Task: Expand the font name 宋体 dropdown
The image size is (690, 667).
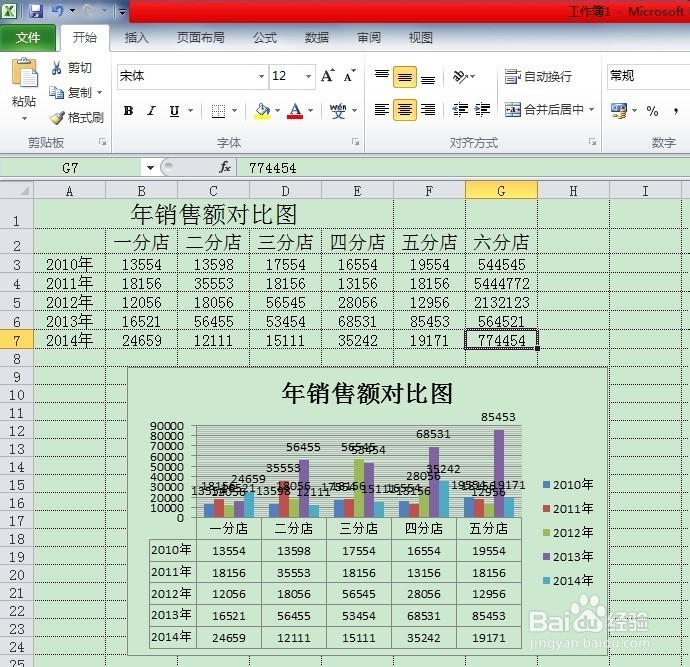Action: [x=261, y=76]
